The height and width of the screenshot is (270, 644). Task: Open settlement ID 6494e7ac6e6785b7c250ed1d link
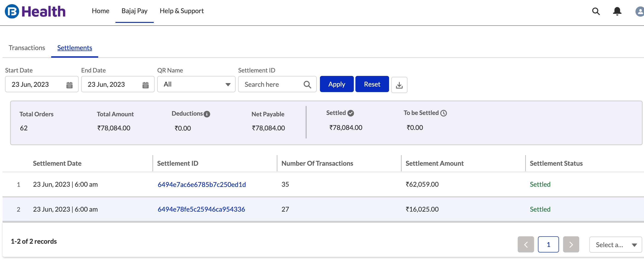201,184
